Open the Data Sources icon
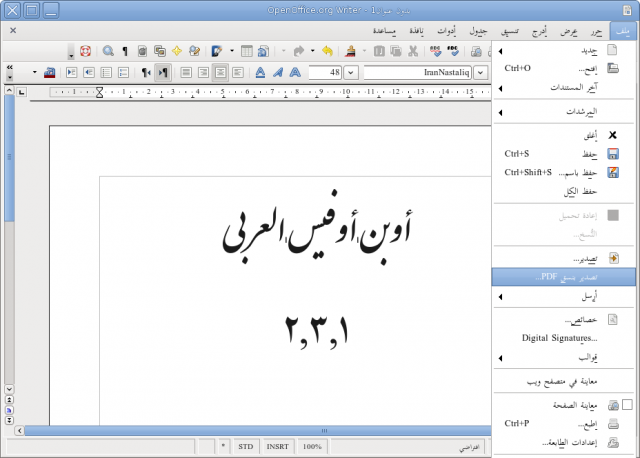Screen dimensions: 640x458 (142, 51)
